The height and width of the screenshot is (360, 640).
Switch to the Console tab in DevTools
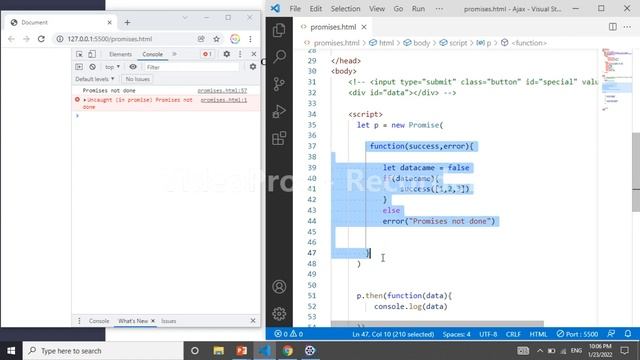pyautogui.click(x=152, y=54)
